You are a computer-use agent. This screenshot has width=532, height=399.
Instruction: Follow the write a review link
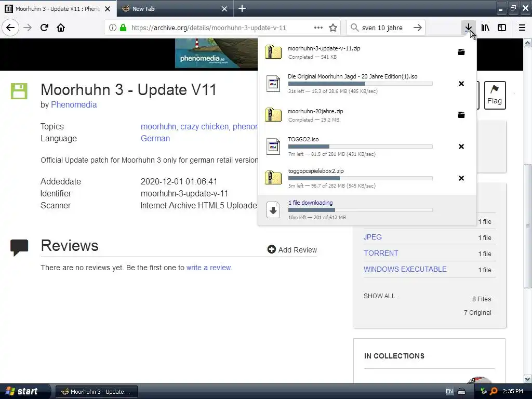pyautogui.click(x=208, y=268)
